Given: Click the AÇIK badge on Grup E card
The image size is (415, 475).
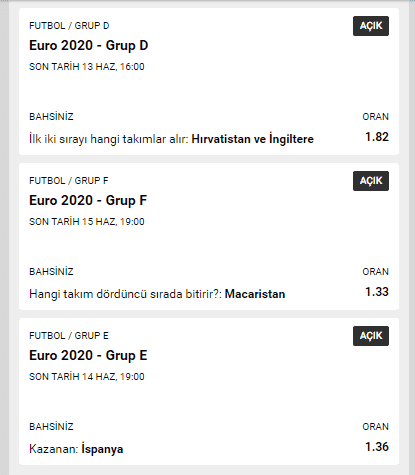Looking at the screenshot, I should click(371, 336).
